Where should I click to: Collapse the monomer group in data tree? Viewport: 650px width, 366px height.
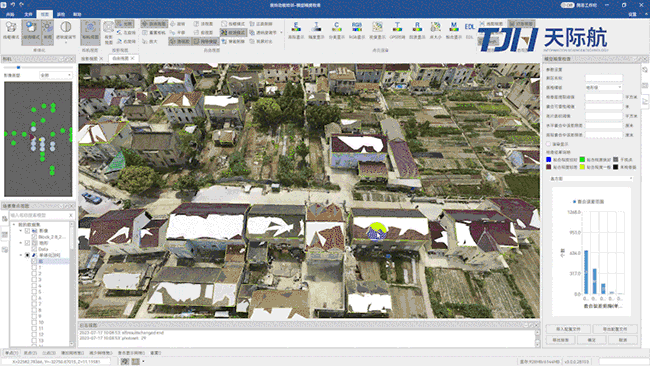(x=21, y=255)
